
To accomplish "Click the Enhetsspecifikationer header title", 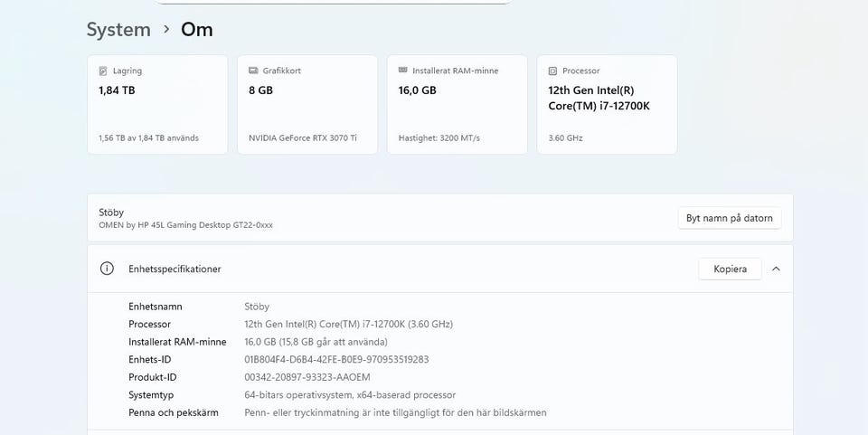I will tap(175, 269).
